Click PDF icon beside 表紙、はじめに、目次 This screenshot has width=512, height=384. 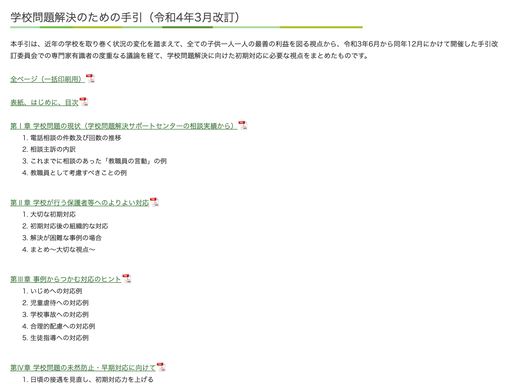point(84,101)
